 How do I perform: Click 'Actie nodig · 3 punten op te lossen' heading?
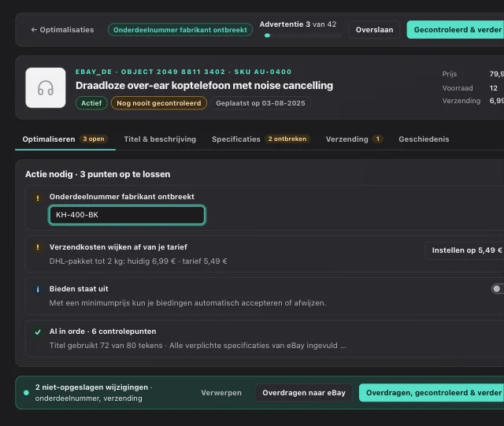pyautogui.click(x=98, y=174)
